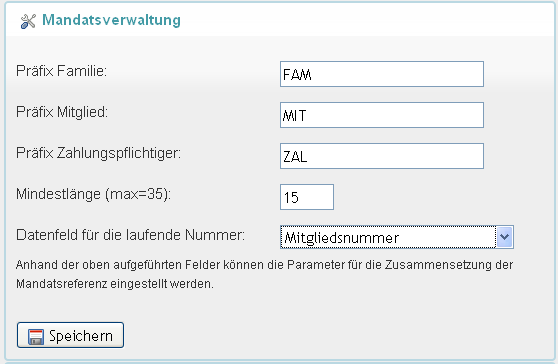558x364 pixels.
Task: Focus the Präfix Zahlungspflichtiger field containing ZAL
Action: tap(382, 156)
